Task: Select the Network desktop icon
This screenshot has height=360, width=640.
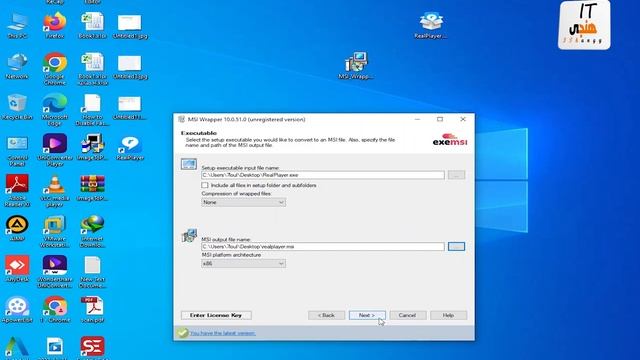Action: pos(17,65)
